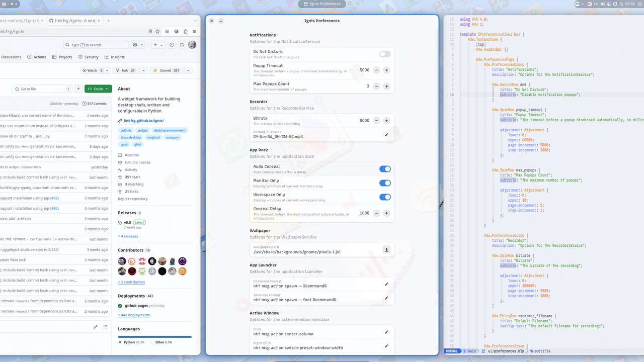Screen dimensions: 644x362
Task: Switch to the linkfrg/ignis browser tab
Action: coord(74,21)
